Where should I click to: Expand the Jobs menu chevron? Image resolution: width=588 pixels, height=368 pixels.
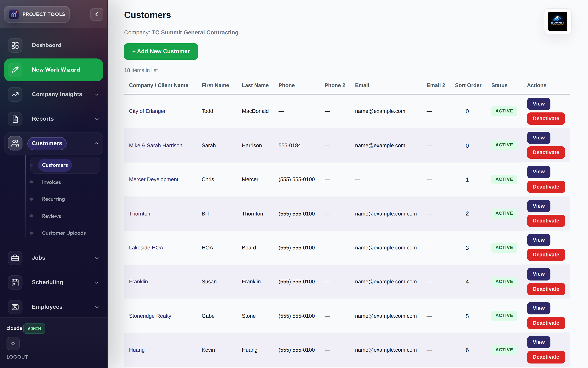[97, 258]
